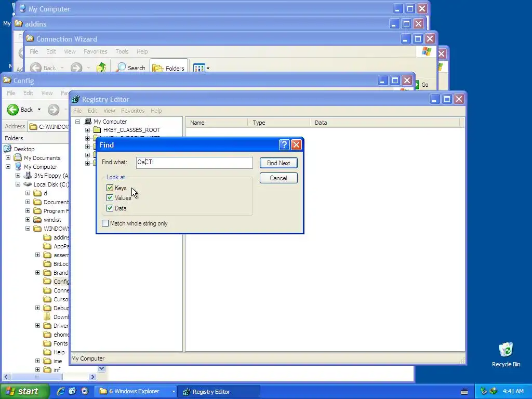The height and width of the screenshot is (399, 532).
Task: Collapse the WINDOWS folder node
Action: [x=28, y=229]
